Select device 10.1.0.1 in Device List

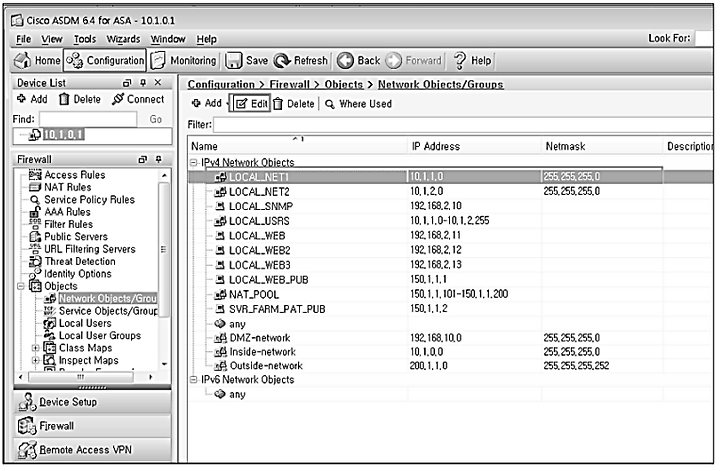[64, 135]
